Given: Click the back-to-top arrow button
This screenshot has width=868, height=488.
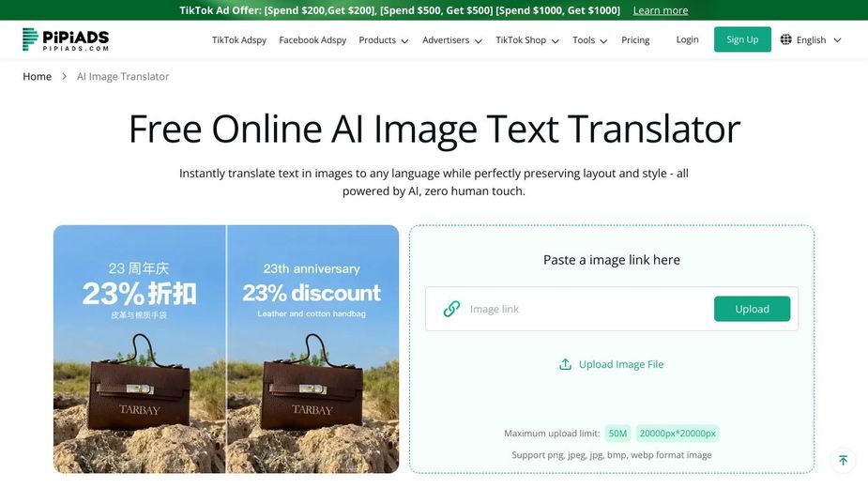Looking at the screenshot, I should click(x=843, y=460).
